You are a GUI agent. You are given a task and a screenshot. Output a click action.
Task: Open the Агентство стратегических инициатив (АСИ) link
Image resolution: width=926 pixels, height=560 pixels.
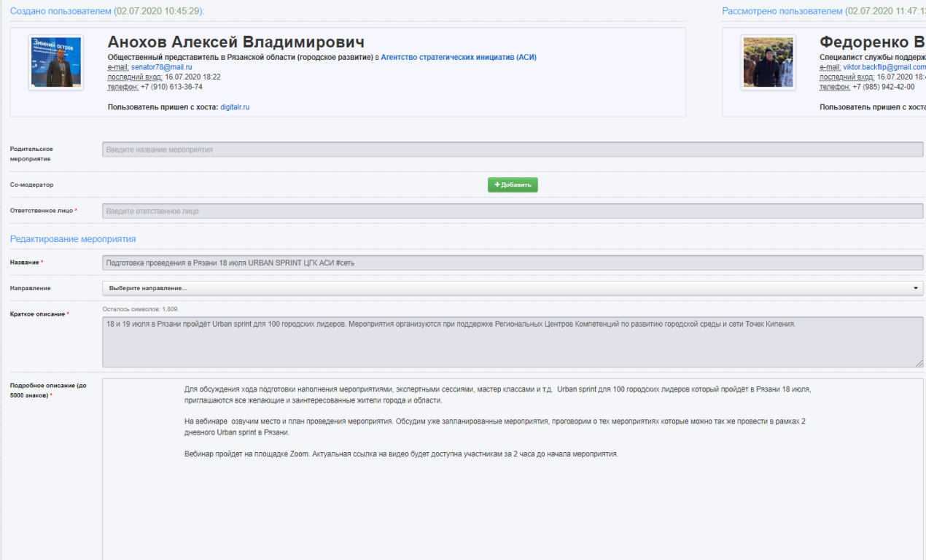pyautogui.click(x=458, y=57)
